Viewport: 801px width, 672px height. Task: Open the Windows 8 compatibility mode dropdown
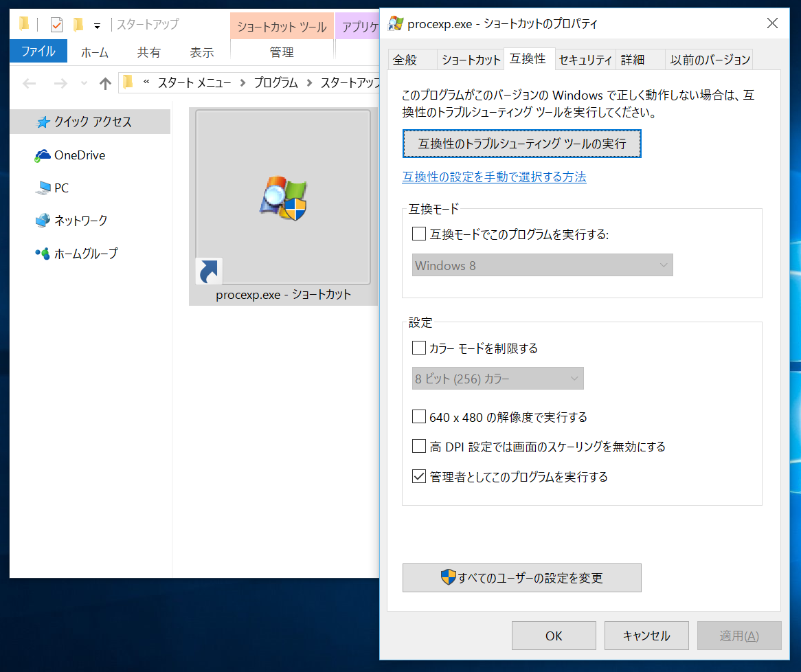click(x=542, y=265)
